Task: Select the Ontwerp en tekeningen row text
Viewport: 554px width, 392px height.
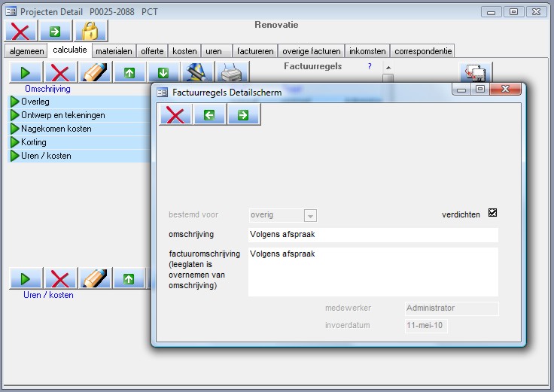Action: tap(63, 115)
